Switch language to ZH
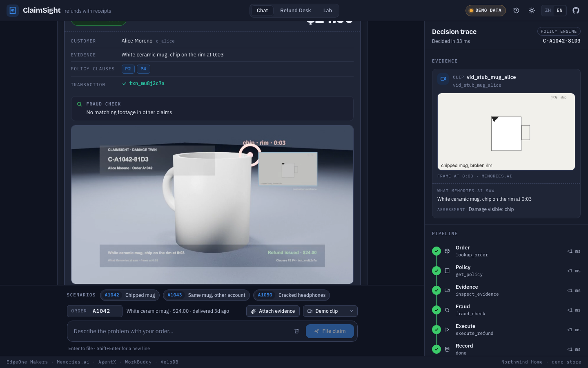The width and height of the screenshot is (588, 368). (548, 11)
